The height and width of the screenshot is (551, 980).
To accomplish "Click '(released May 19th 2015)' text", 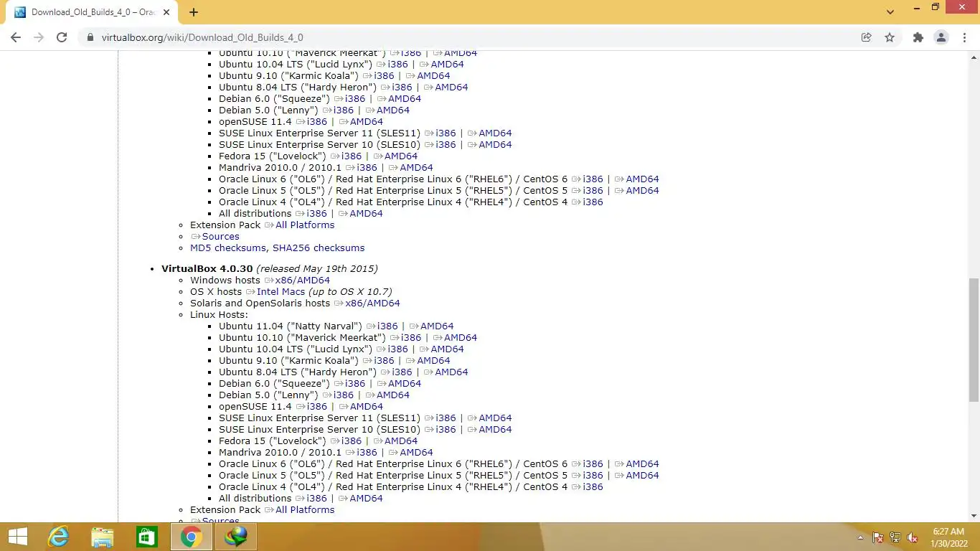I will tap(317, 268).
